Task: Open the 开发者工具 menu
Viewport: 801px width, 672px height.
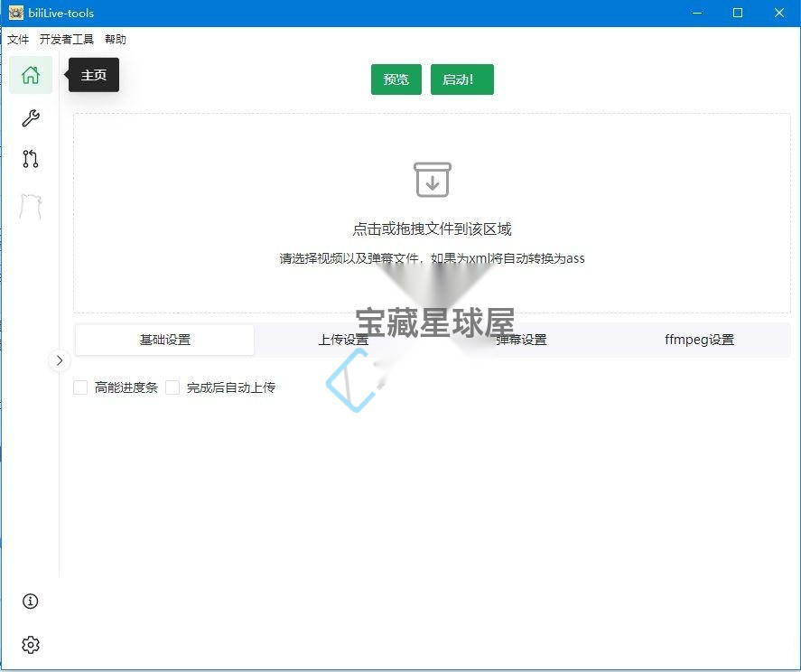Action: click(67, 40)
